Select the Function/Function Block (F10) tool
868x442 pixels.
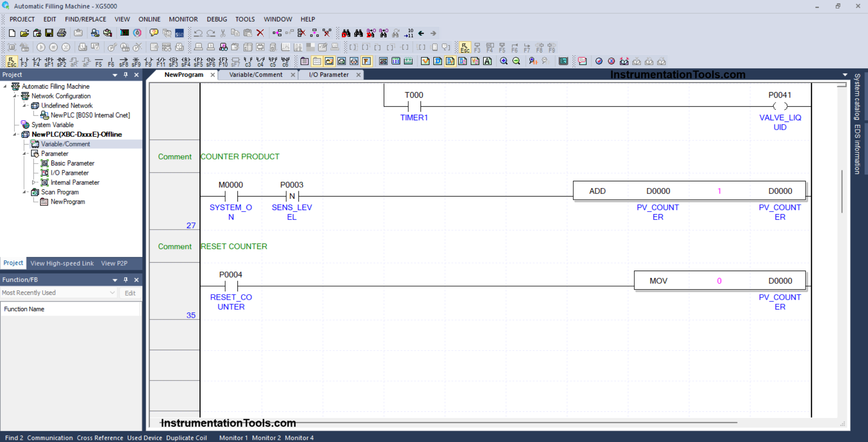point(222,61)
